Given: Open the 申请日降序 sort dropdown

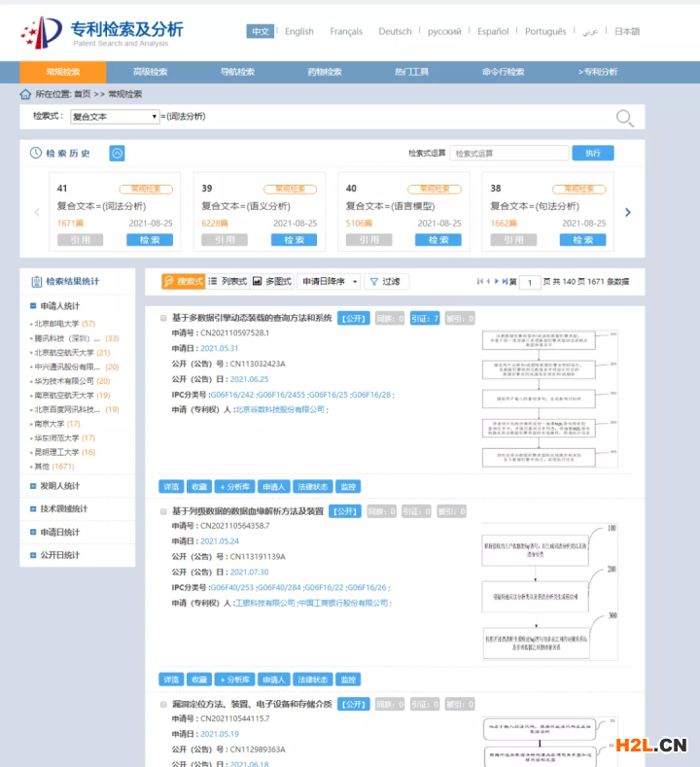Looking at the screenshot, I should [x=329, y=281].
